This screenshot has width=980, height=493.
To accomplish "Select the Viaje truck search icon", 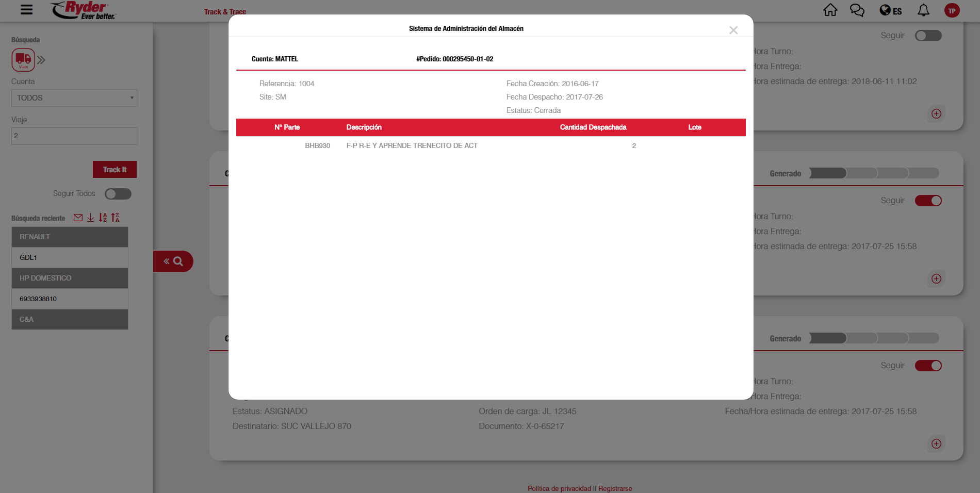I will pos(23,60).
